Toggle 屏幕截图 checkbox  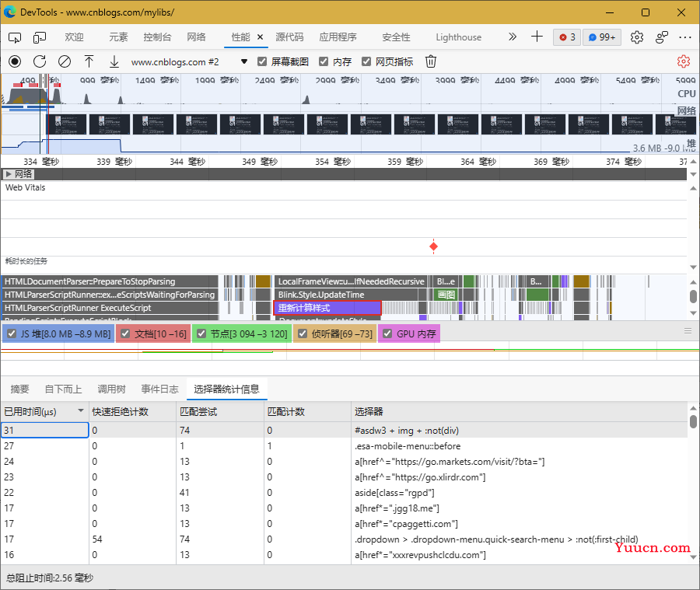(x=262, y=61)
